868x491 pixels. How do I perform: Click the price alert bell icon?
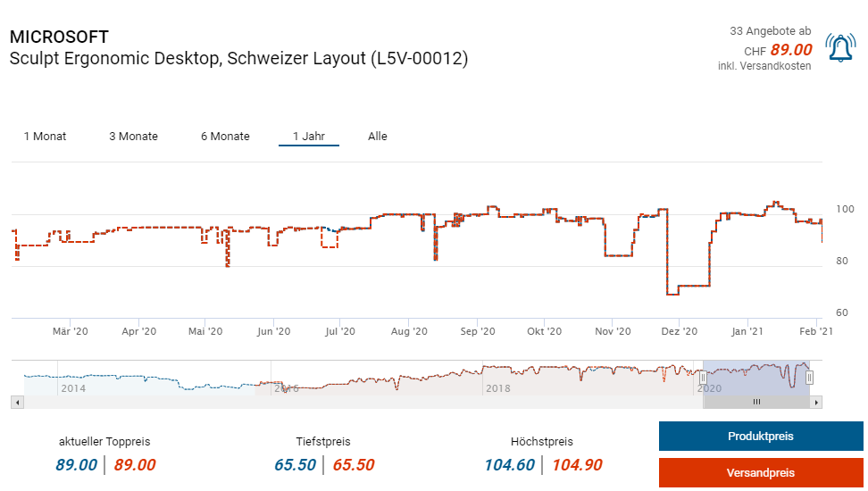click(840, 48)
